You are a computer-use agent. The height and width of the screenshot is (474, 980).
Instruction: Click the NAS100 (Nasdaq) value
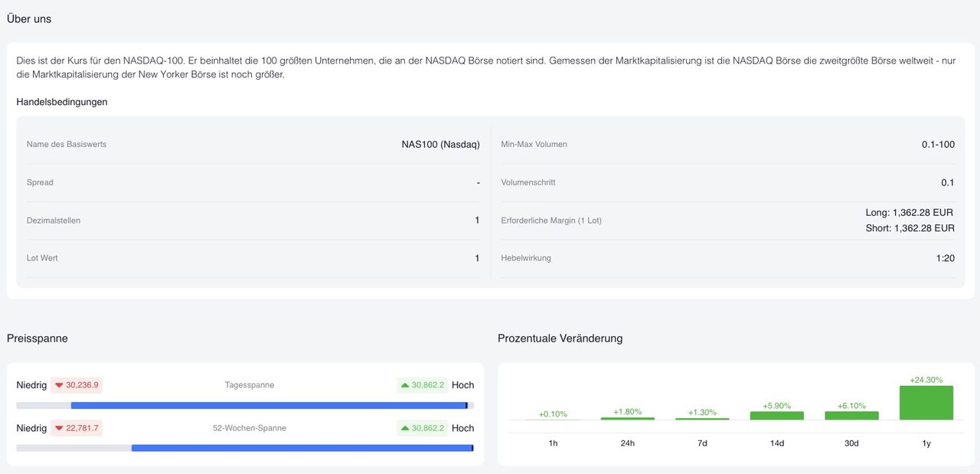[441, 144]
